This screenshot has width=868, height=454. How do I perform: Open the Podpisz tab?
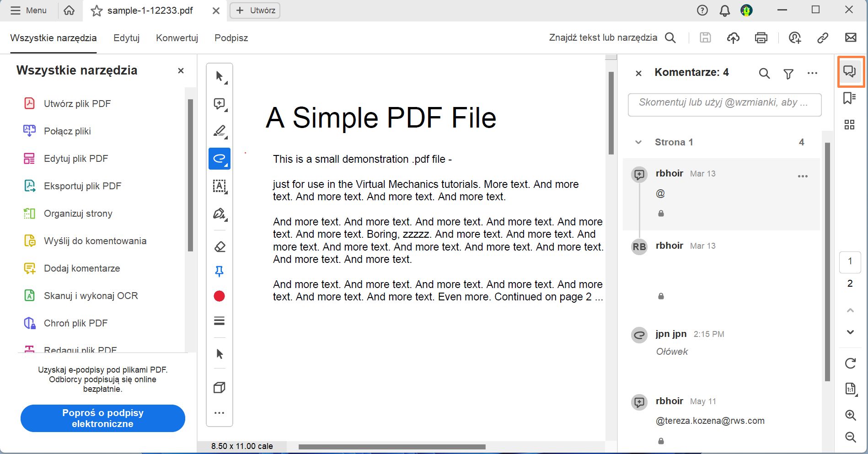(231, 38)
